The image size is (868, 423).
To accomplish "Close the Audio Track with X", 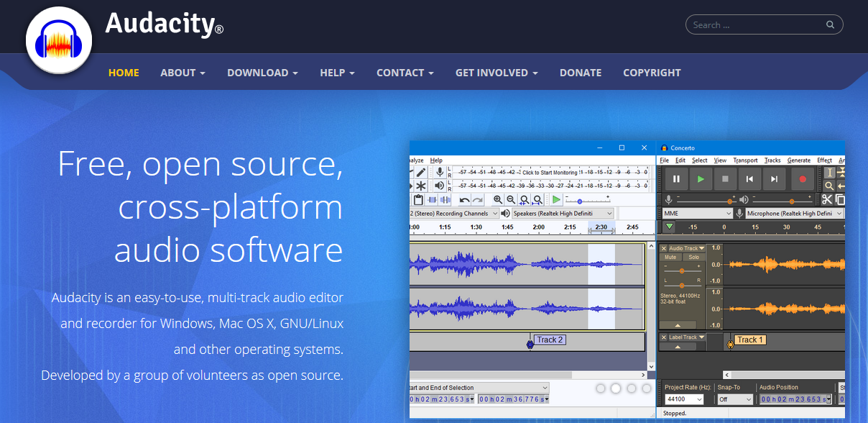I will (x=664, y=248).
